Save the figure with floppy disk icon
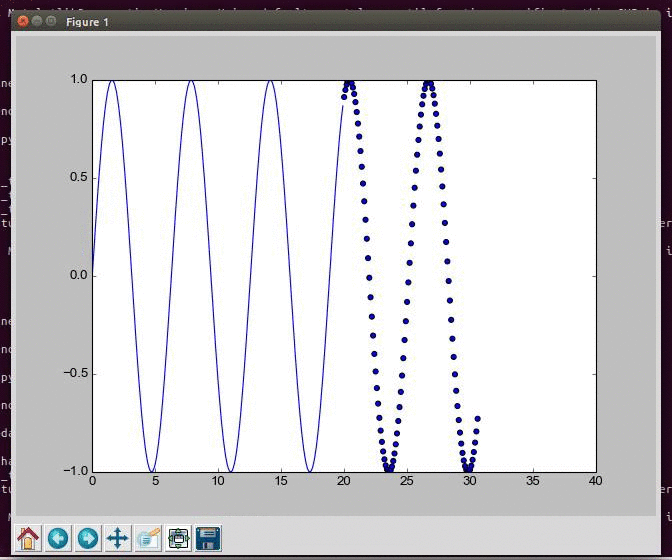 click(208, 538)
